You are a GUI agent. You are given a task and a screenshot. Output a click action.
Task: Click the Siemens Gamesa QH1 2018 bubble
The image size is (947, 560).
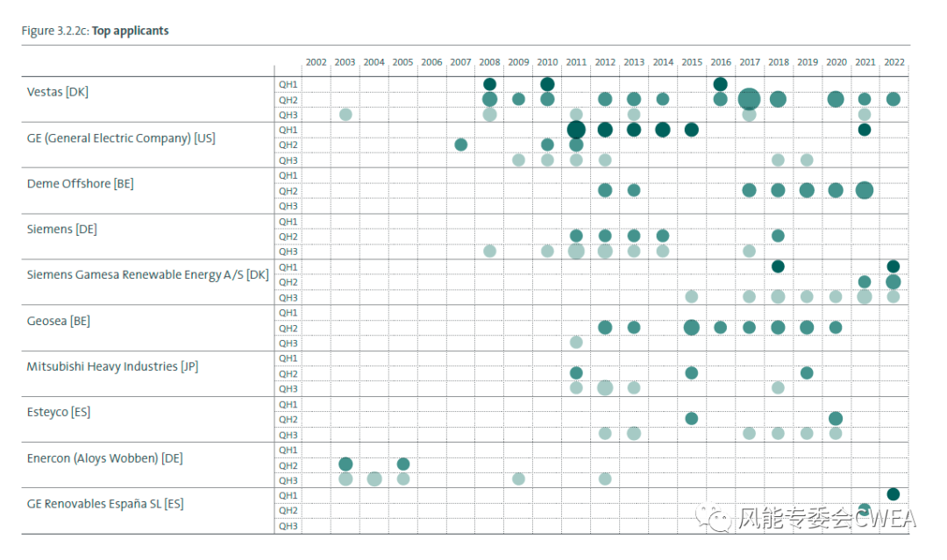pyautogui.click(x=778, y=266)
